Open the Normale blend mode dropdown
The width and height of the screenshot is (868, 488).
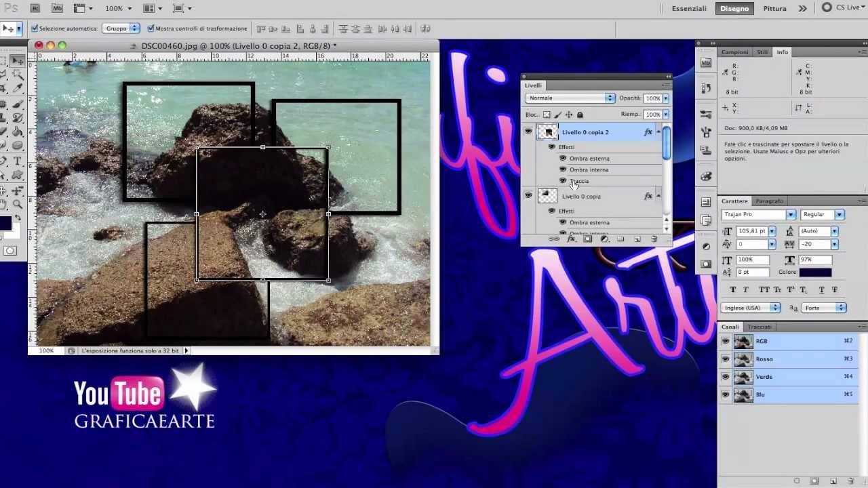[x=570, y=98]
